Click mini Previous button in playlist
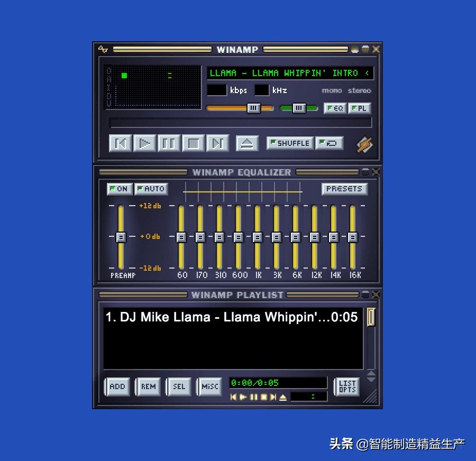 233,397
